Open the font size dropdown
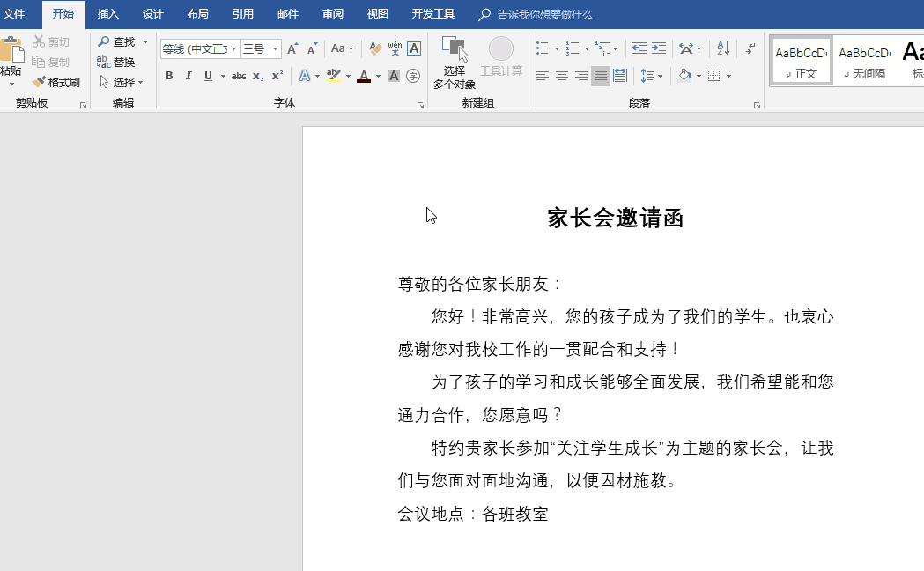The width and height of the screenshot is (924, 571). (276, 48)
